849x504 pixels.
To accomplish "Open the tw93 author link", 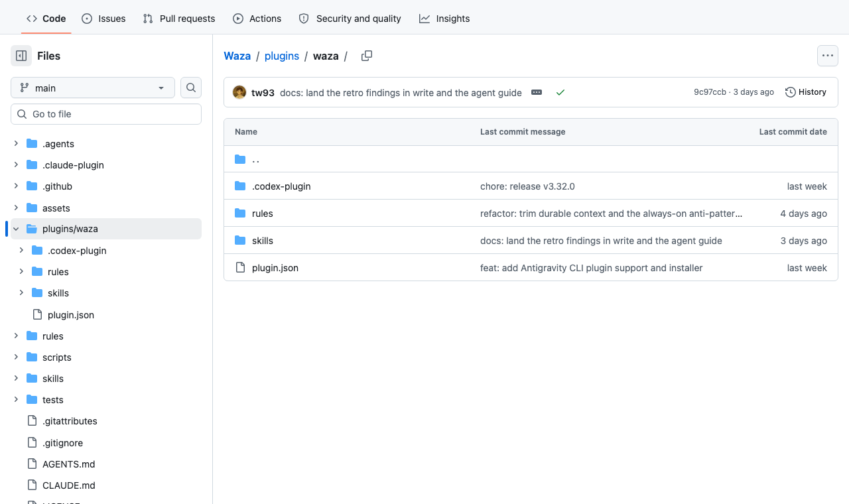I will pos(263,93).
